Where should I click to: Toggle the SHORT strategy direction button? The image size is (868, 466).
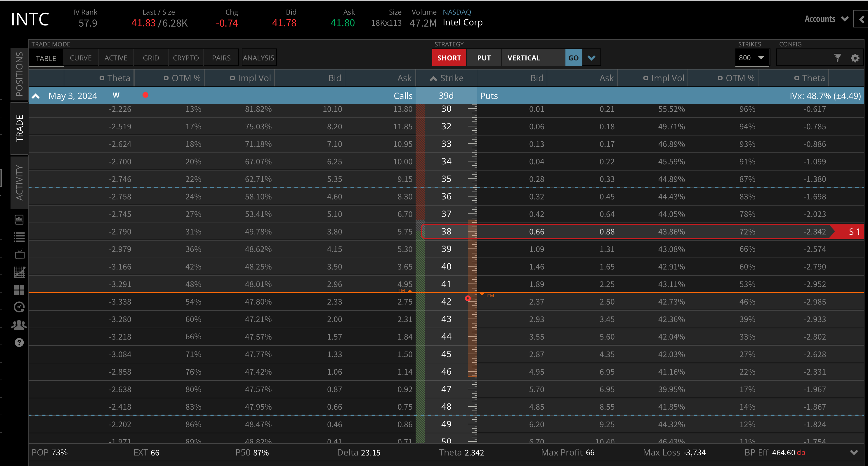pyautogui.click(x=449, y=58)
